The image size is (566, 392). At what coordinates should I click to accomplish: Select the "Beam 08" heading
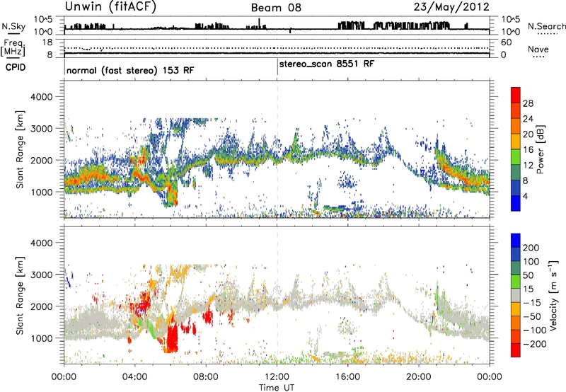coord(276,8)
